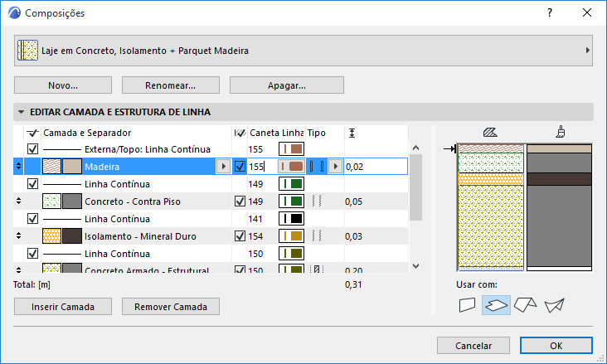Toggle Isolamento - Mineral Duro end-line checkbox
The height and width of the screenshot is (364, 607).
[240, 236]
